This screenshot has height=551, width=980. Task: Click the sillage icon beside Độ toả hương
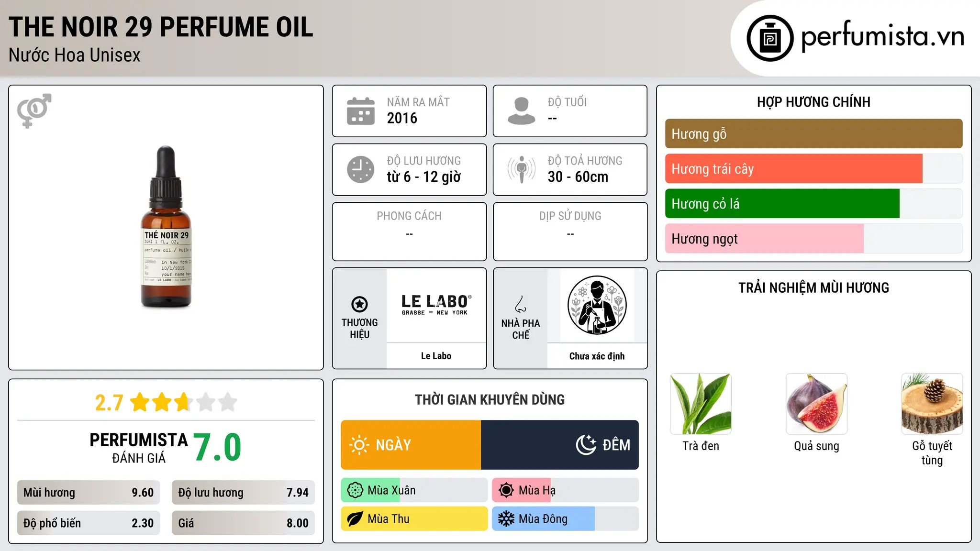click(521, 169)
